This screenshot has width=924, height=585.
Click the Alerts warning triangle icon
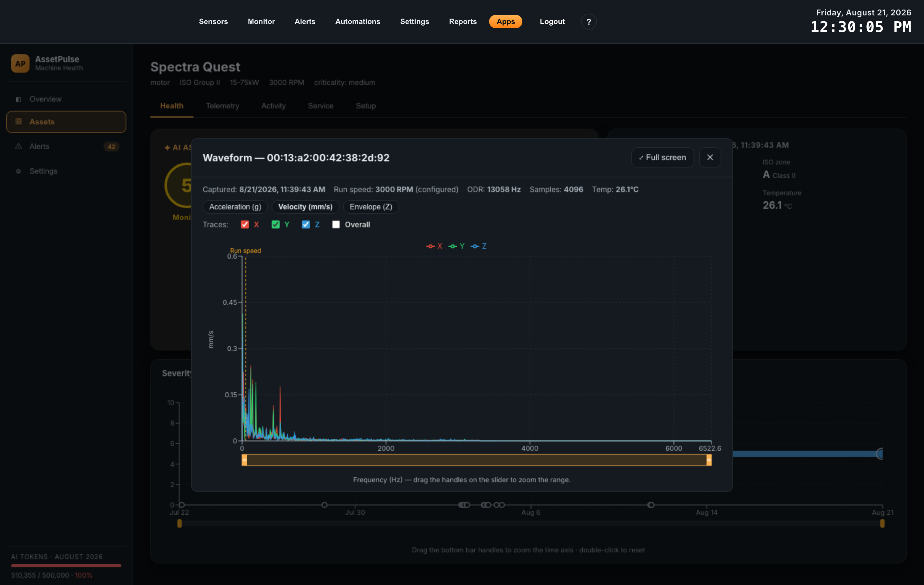18,146
